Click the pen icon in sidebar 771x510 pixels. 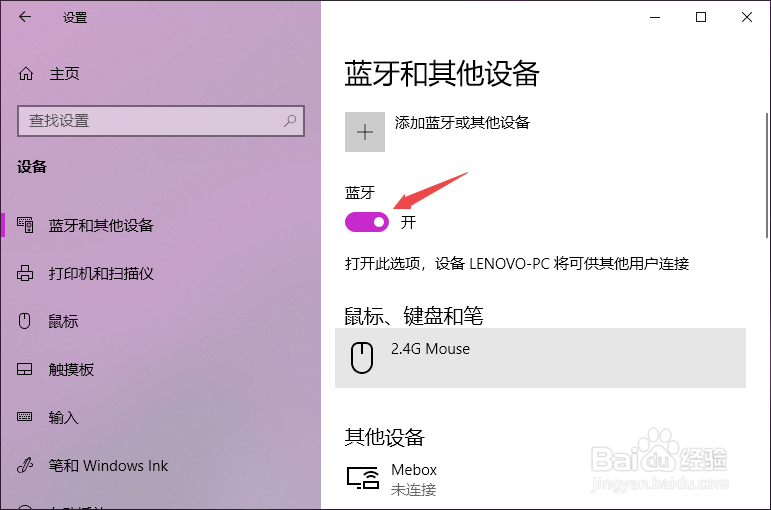25,465
